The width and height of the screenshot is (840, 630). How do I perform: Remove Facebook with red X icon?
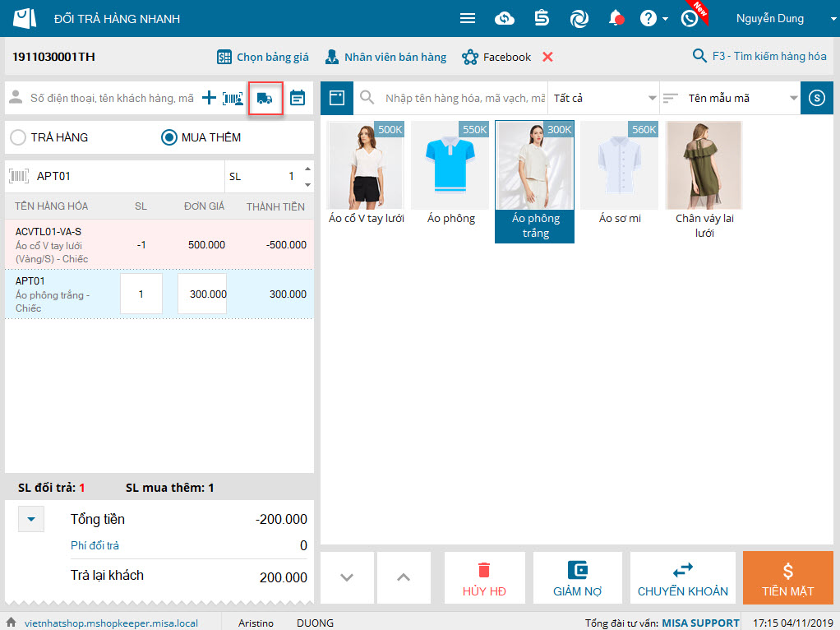[547, 57]
